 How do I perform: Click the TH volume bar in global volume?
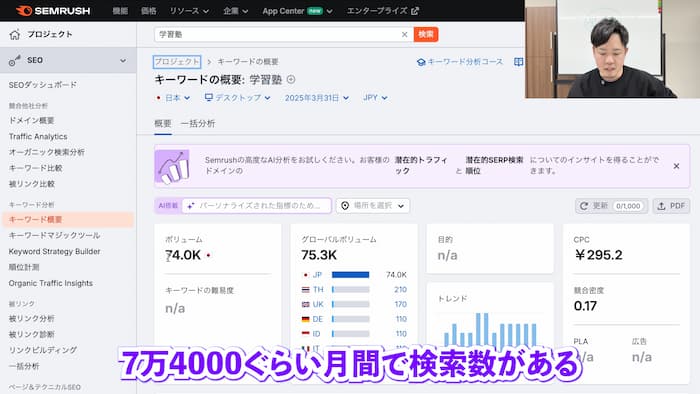[350, 290]
